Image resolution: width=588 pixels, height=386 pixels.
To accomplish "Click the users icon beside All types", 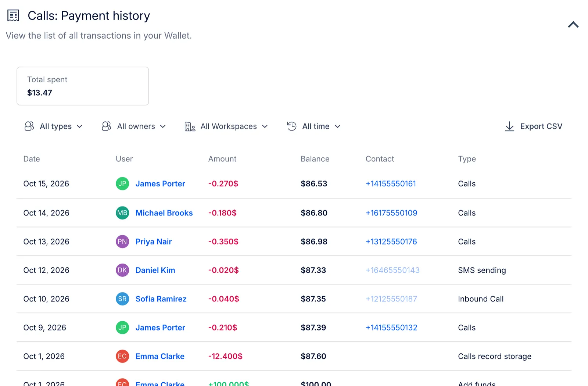I will (29, 126).
